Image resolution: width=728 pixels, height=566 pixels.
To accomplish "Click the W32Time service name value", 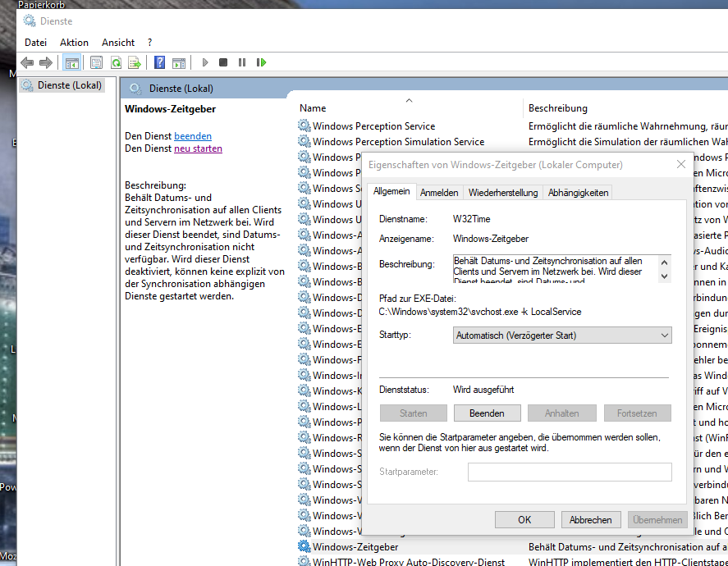I will click(472, 219).
